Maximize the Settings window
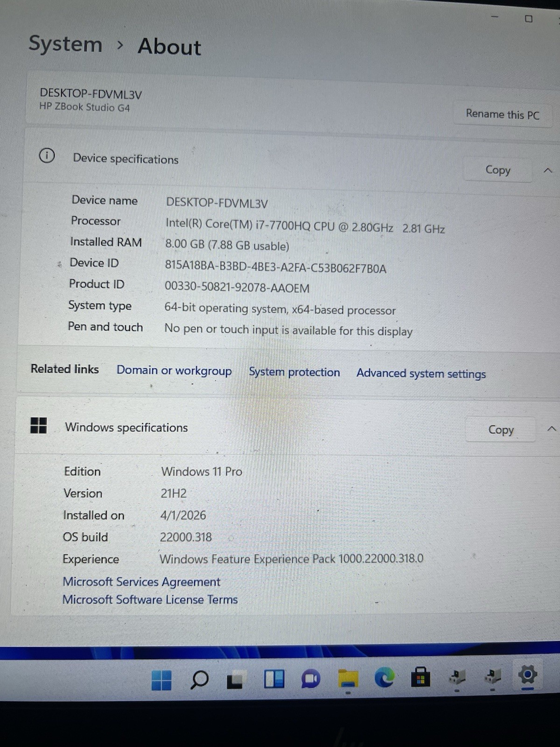The image size is (560, 747). coord(528,19)
